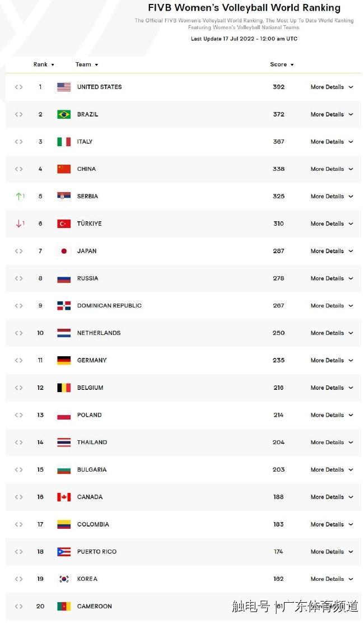Expand More Details for Netherlands
This screenshot has width=364, height=624.
[332, 333]
